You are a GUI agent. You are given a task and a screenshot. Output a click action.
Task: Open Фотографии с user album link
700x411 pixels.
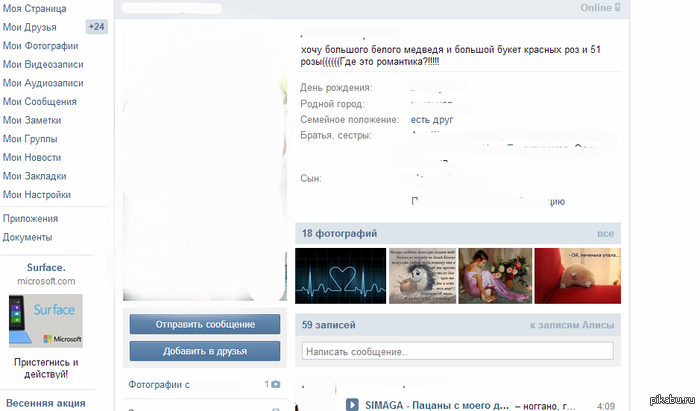[159, 385]
